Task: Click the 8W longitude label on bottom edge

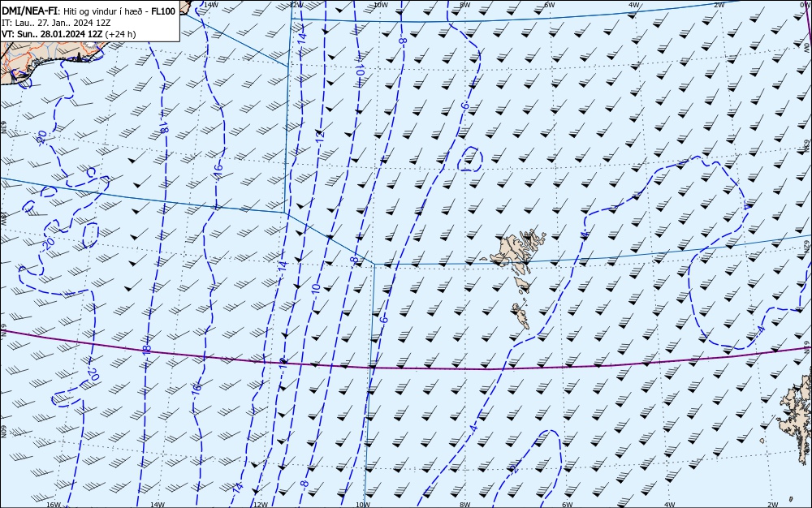Action: pyautogui.click(x=465, y=505)
